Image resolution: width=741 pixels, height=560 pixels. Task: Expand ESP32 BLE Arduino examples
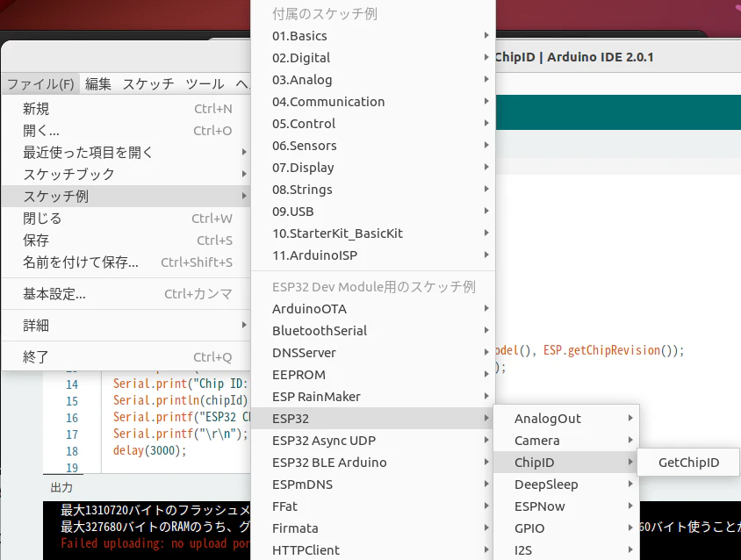tap(373, 463)
